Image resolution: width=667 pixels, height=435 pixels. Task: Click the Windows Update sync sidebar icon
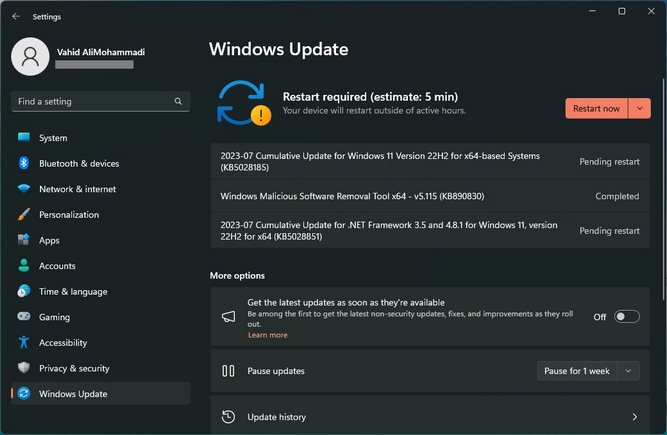[24, 393]
